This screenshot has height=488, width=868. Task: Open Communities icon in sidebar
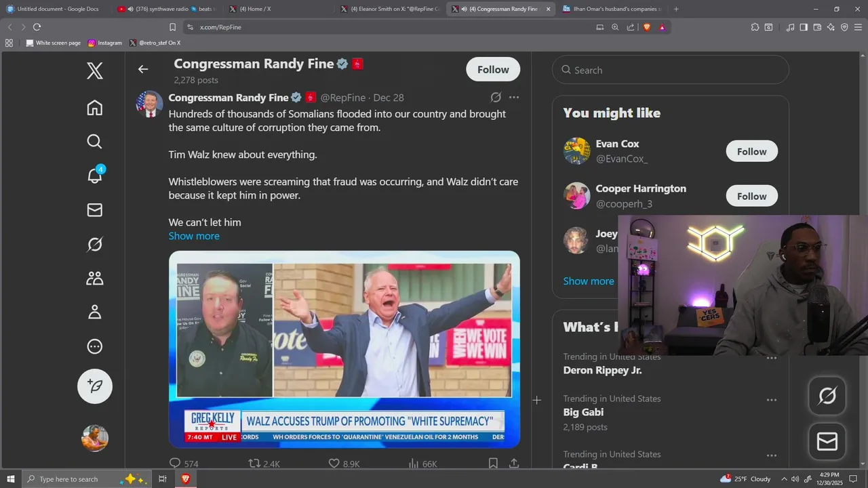95,278
